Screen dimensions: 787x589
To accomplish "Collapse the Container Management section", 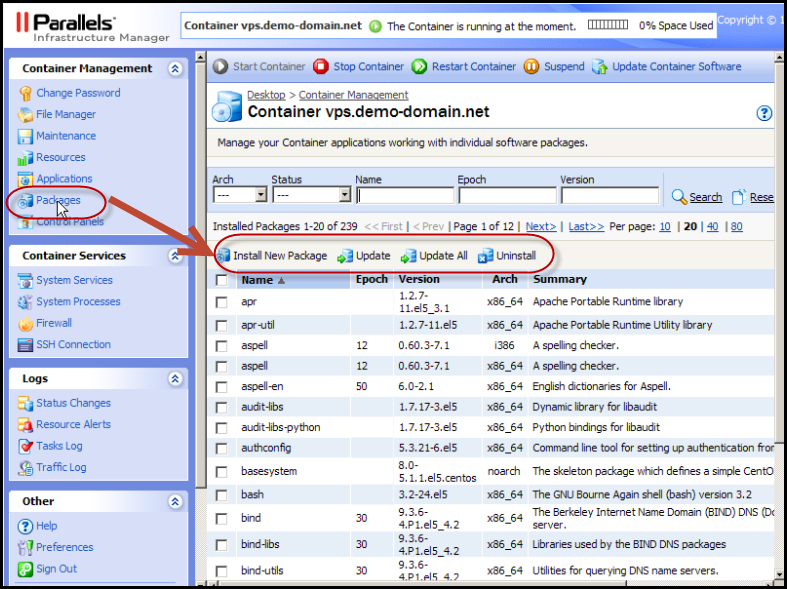I will (175, 69).
